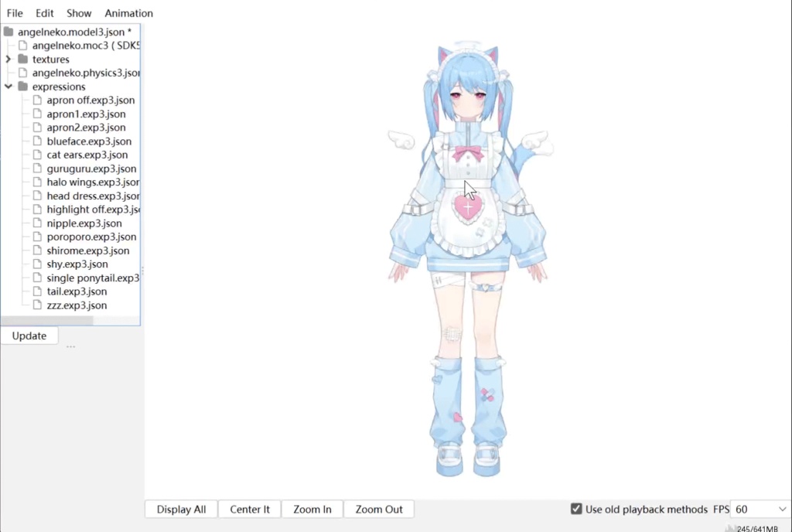Click the folder icon beside angelneko.model3.json
792x532 pixels.
(x=8, y=32)
